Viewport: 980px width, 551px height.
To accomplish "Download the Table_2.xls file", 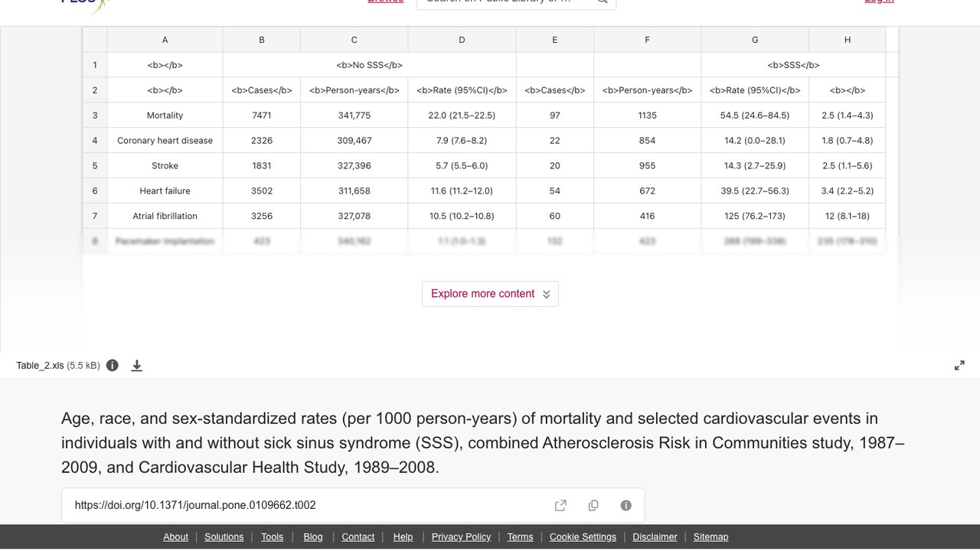I will coord(137,366).
